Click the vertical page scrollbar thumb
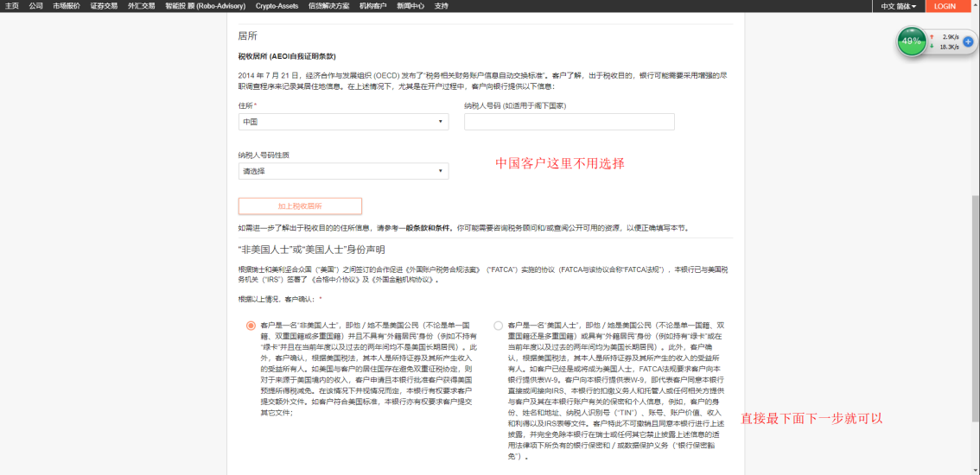Screen dimensions: 980x475 [976, 328]
